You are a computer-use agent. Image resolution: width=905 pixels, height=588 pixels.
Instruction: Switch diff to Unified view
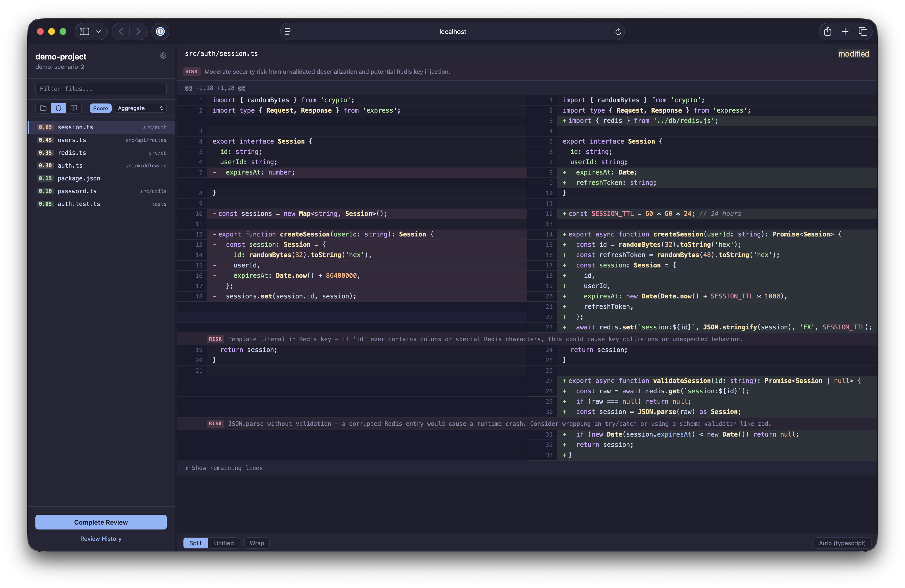pos(224,543)
